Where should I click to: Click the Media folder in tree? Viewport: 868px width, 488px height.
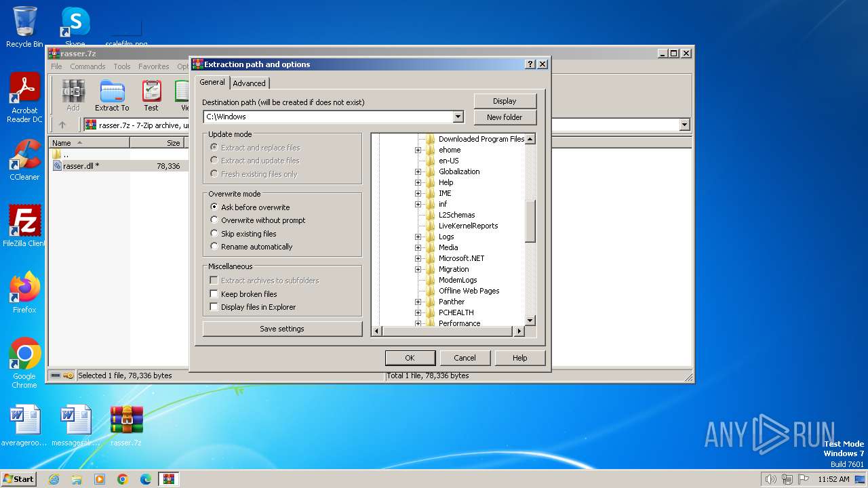click(448, 247)
